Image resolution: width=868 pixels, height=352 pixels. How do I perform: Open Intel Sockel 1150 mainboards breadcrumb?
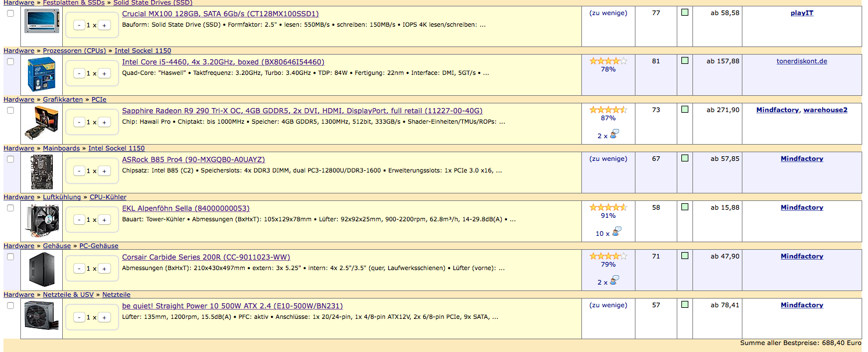point(116,148)
